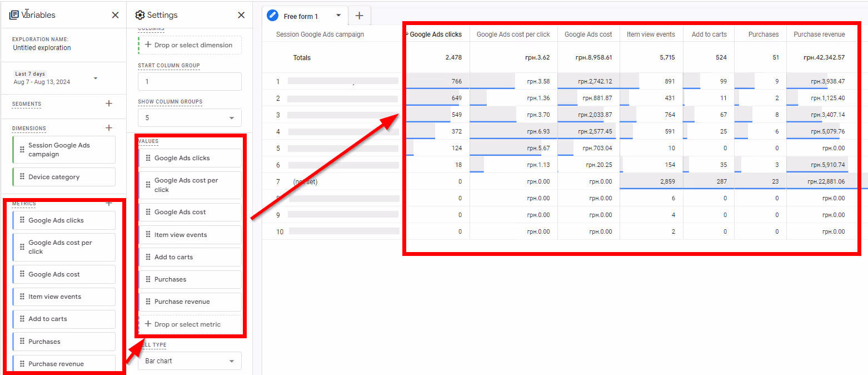Image resolution: width=868 pixels, height=375 pixels.
Task: Close the Variables panel
Action: 115,15
